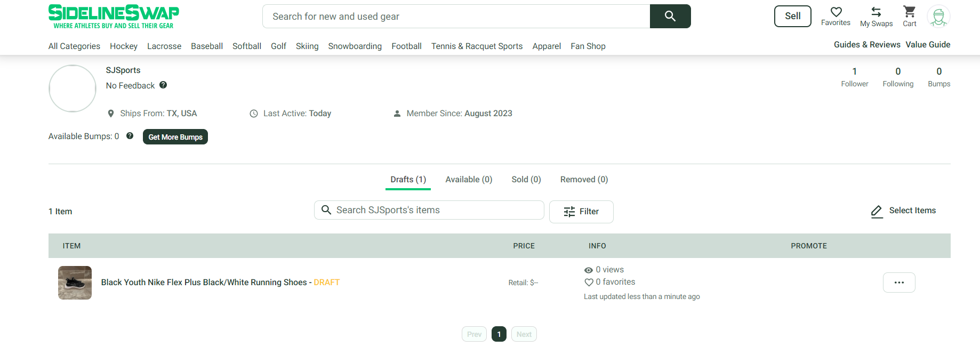Click the Select Items text
Screen dimensions: 980x363
(912, 211)
